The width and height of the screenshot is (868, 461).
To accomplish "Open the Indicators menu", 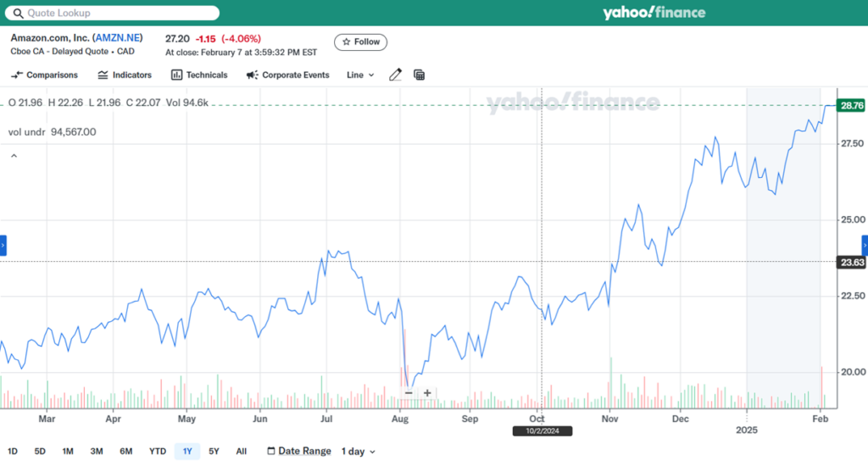I will pyautogui.click(x=124, y=75).
